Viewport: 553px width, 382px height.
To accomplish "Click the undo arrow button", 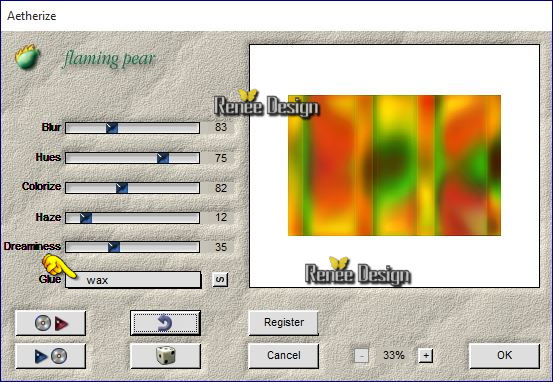I will (x=165, y=323).
